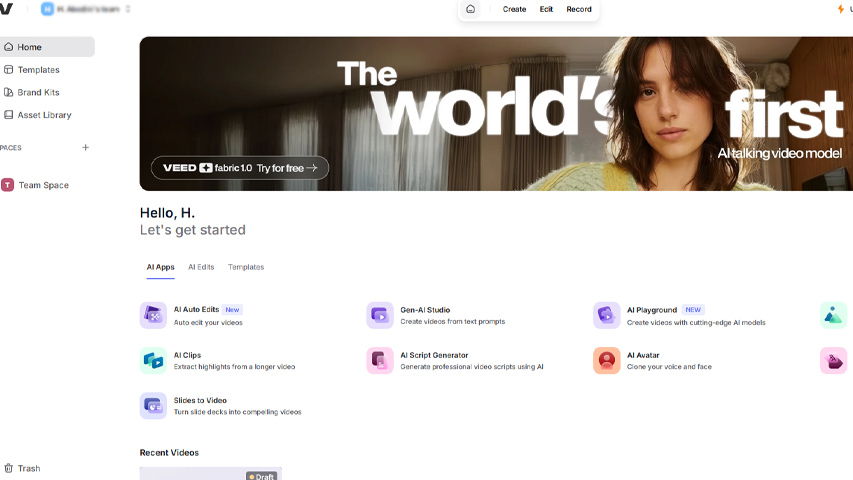This screenshot has height=480, width=853.
Task: Click the Asset Library sidebar icon
Action: click(x=9, y=115)
